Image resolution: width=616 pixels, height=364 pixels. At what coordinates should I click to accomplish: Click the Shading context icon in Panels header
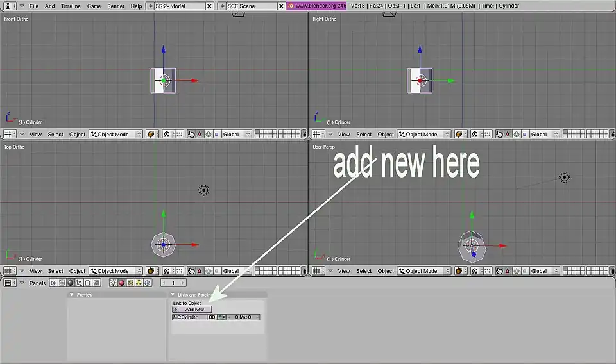pos(71,283)
